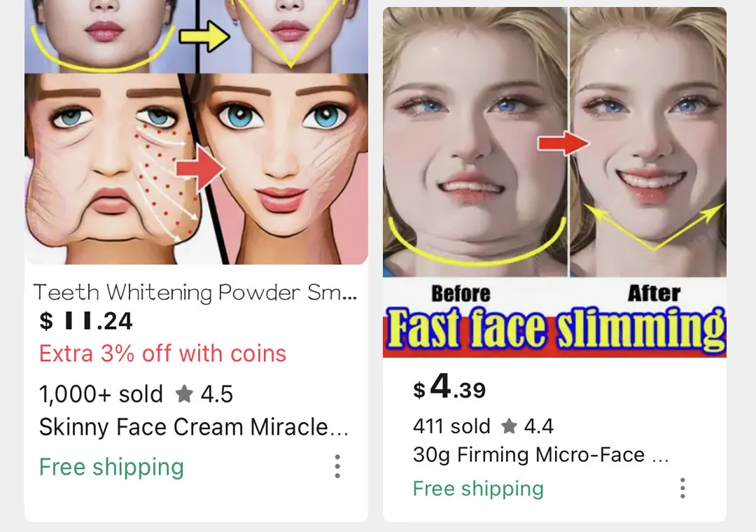Click the $11.24 price
756x532 pixels.
click(x=86, y=321)
